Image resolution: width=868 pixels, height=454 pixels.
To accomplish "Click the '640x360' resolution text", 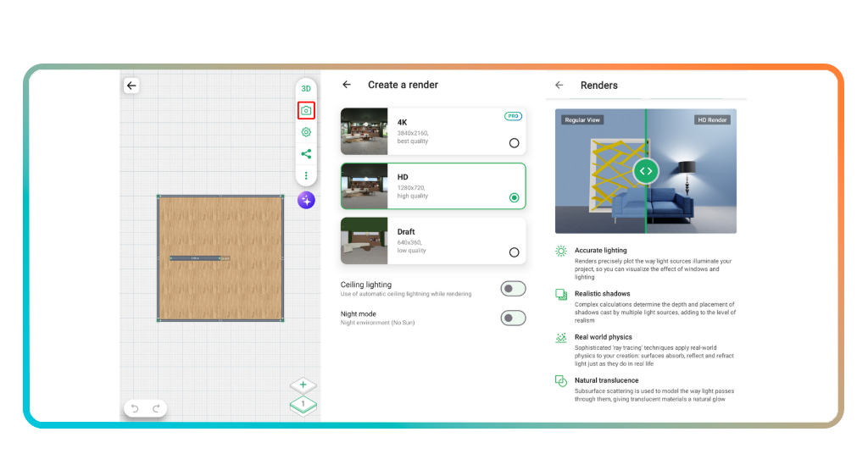I will (x=409, y=243).
